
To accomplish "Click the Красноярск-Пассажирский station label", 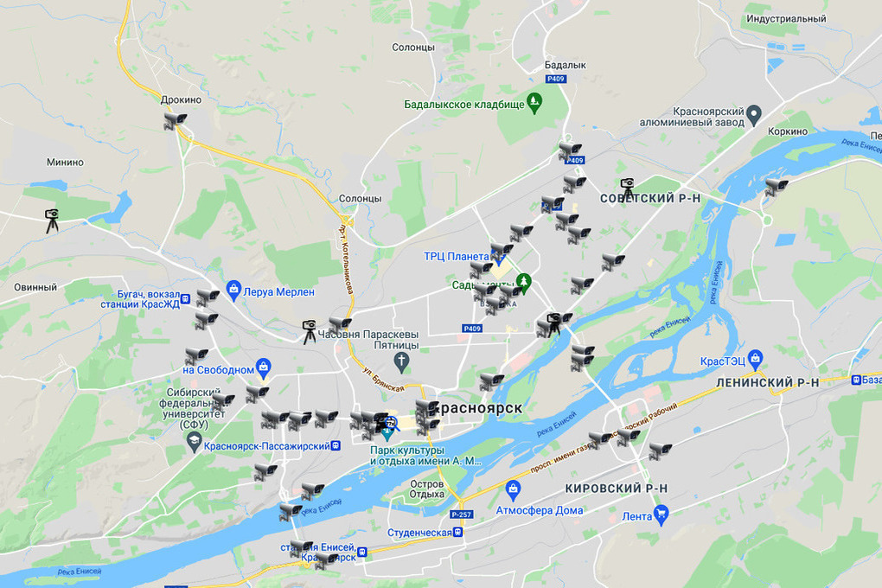I will point(266,446).
